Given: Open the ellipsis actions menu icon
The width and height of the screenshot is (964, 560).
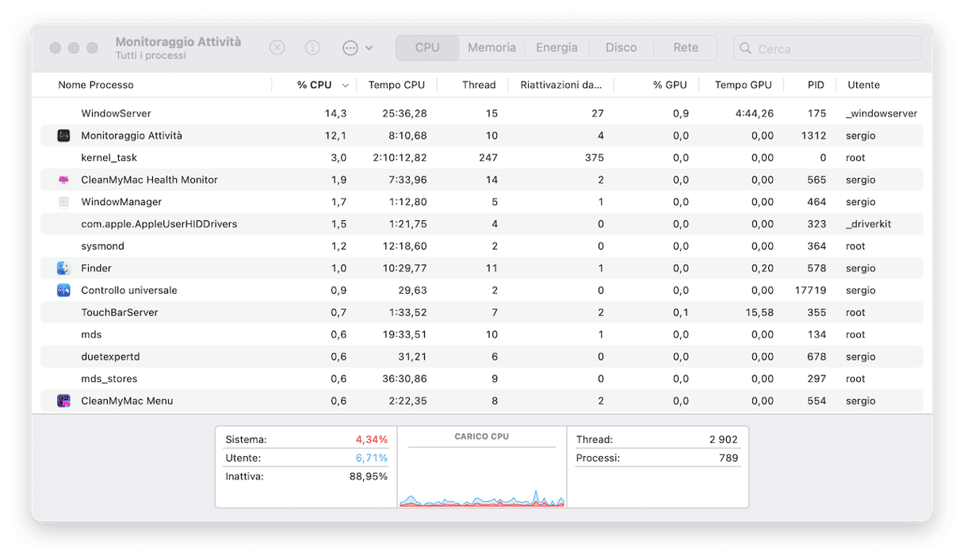Looking at the screenshot, I should 350,48.
